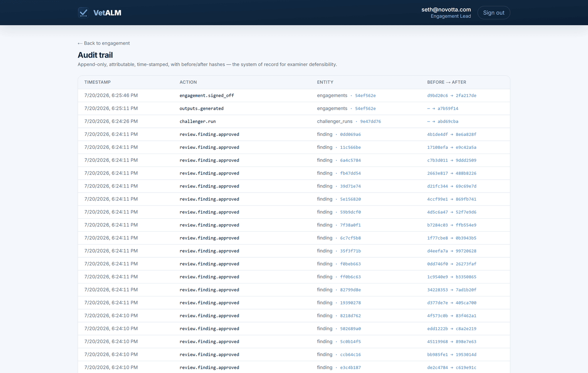588x373 pixels.
Task: Click challenger_runs entity id 9e47dd76
Action: point(370,122)
